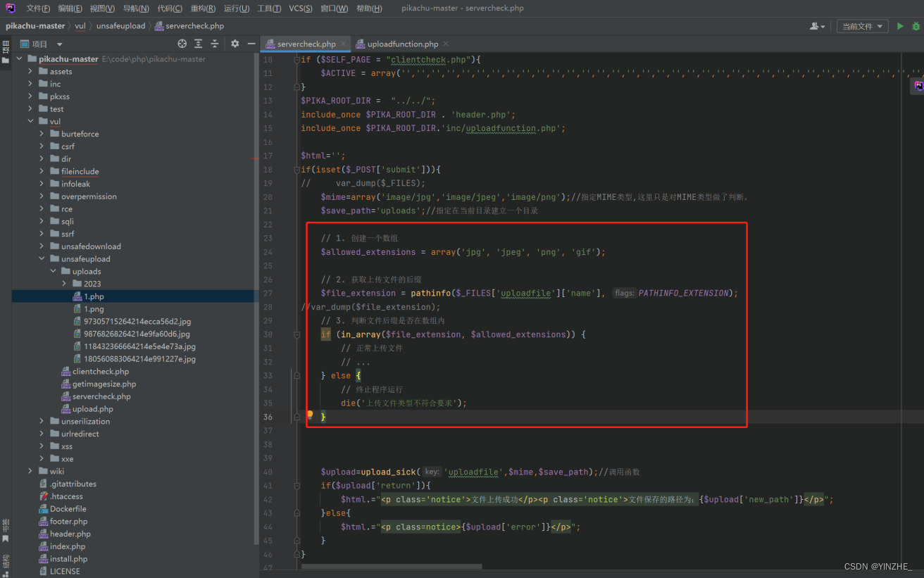This screenshot has height=578, width=924.
Task: Expand the 2023 folder
Action: (x=64, y=284)
